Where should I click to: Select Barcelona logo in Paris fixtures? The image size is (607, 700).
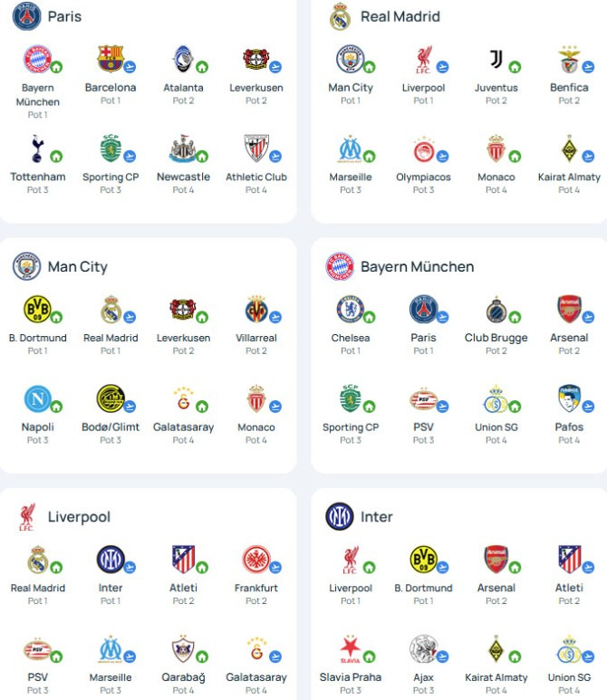pos(111,59)
